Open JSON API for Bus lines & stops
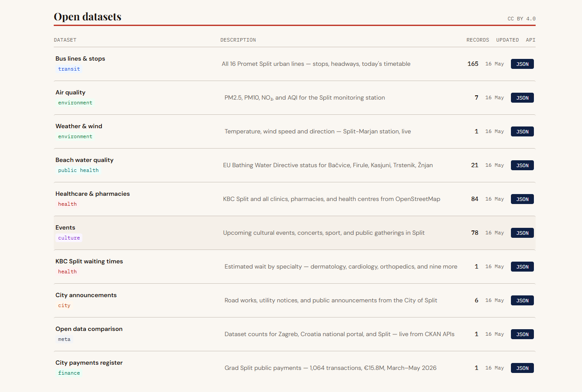582x392 pixels. coord(522,64)
